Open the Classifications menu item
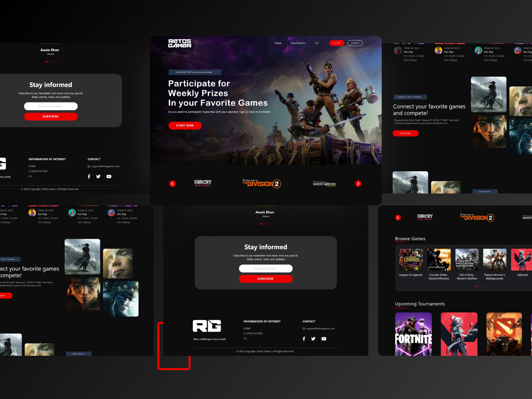The image size is (532, 399). point(298,43)
